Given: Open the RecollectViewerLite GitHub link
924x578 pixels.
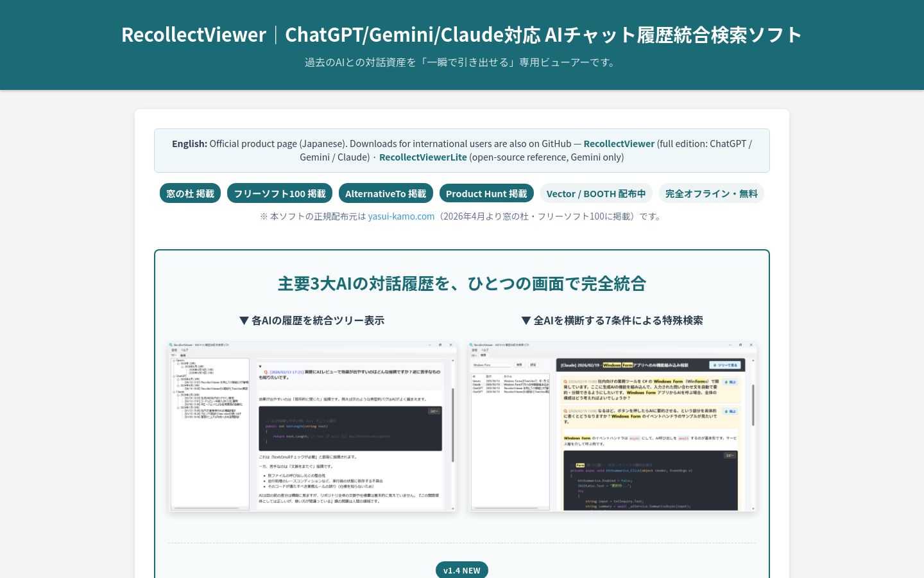Looking at the screenshot, I should [x=423, y=157].
